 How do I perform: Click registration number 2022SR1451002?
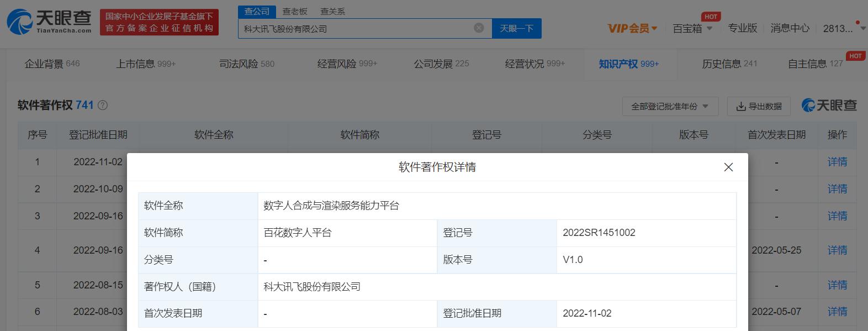[x=599, y=233]
